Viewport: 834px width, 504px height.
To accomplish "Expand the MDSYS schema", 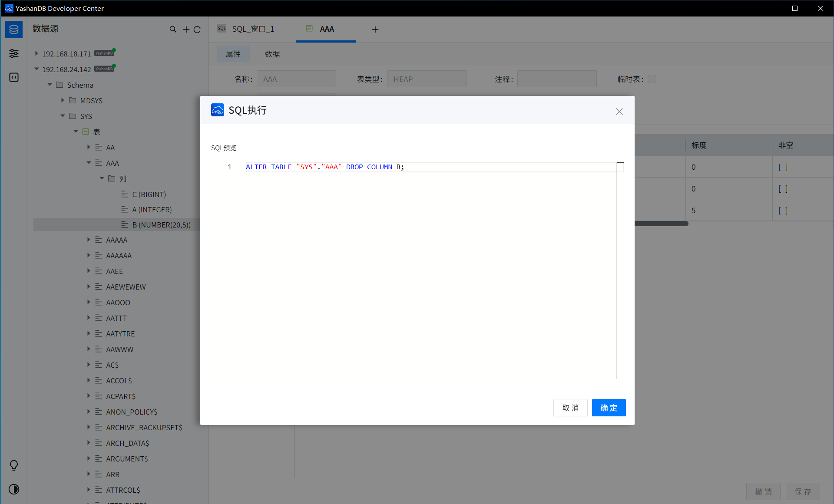I will [x=63, y=100].
